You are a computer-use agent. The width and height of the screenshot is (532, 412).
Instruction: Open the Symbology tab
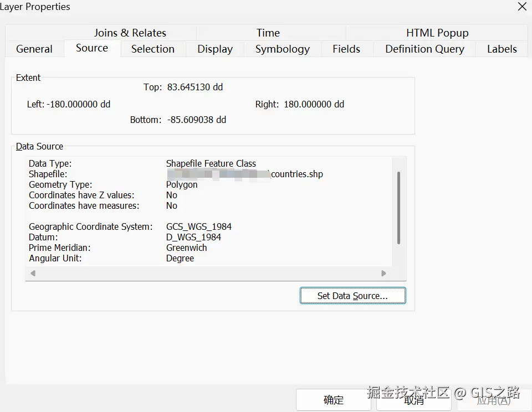coord(283,49)
